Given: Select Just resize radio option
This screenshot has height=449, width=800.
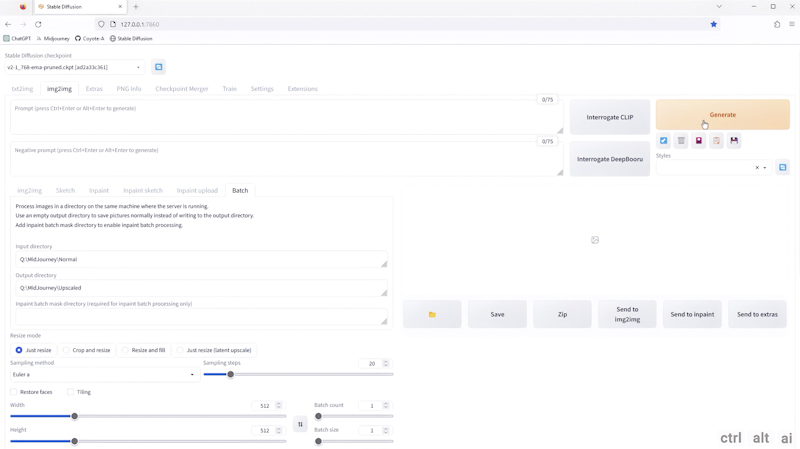Looking at the screenshot, I should point(34,350).
